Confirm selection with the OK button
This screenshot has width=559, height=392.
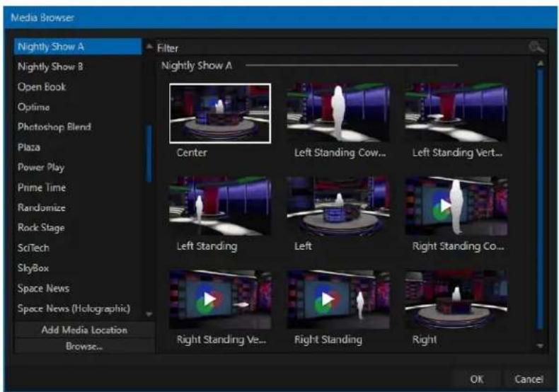[x=477, y=379]
